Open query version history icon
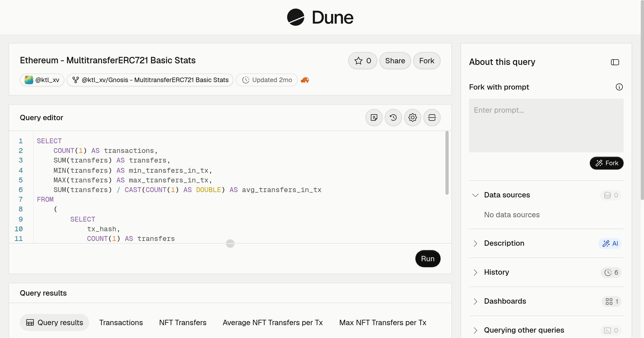 pyautogui.click(x=393, y=117)
